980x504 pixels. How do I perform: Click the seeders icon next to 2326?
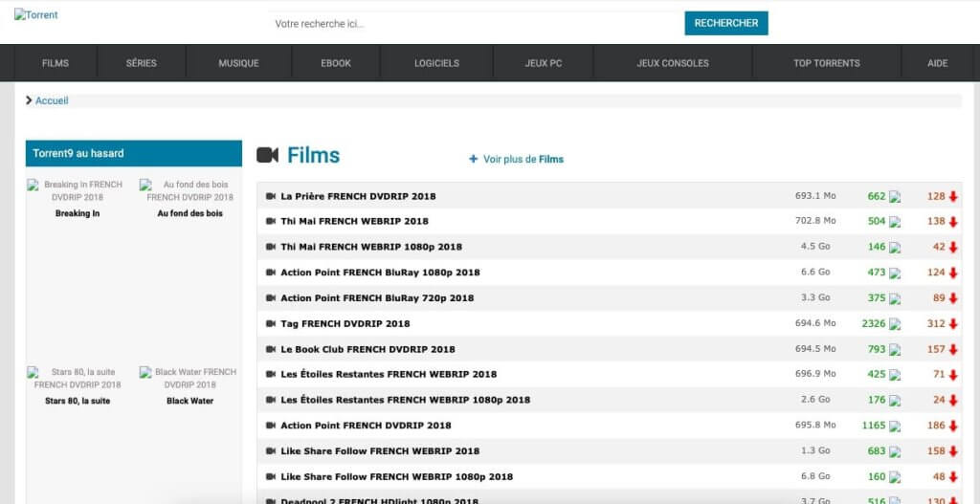[x=895, y=324]
